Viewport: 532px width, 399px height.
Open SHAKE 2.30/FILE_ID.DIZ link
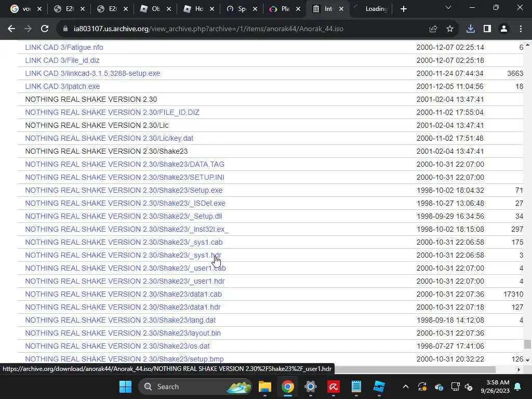[112, 112]
